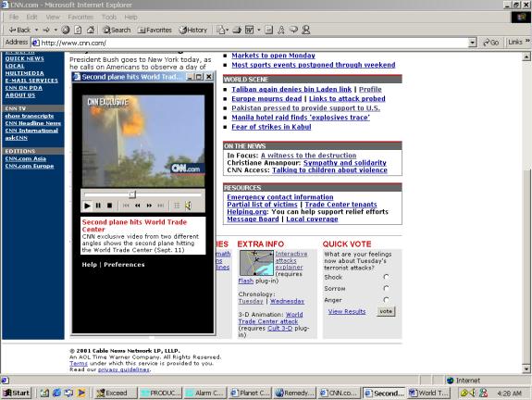Click the address bar URL field

pyautogui.click(x=250, y=43)
